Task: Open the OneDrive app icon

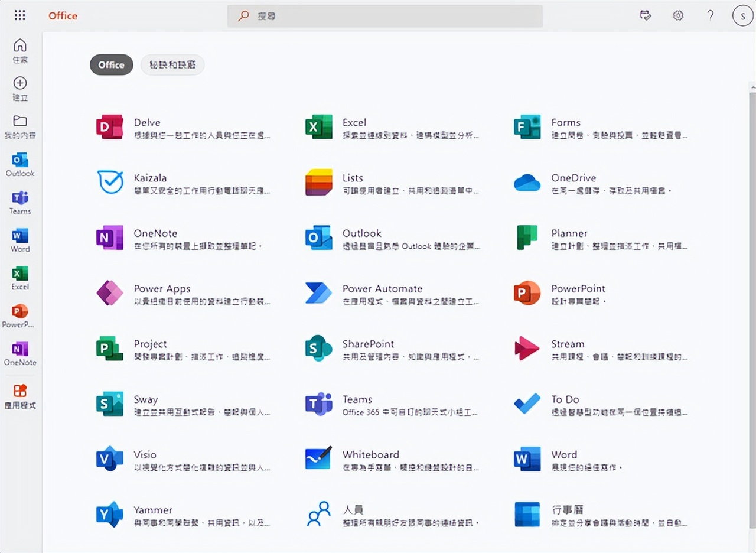Action: 526,183
